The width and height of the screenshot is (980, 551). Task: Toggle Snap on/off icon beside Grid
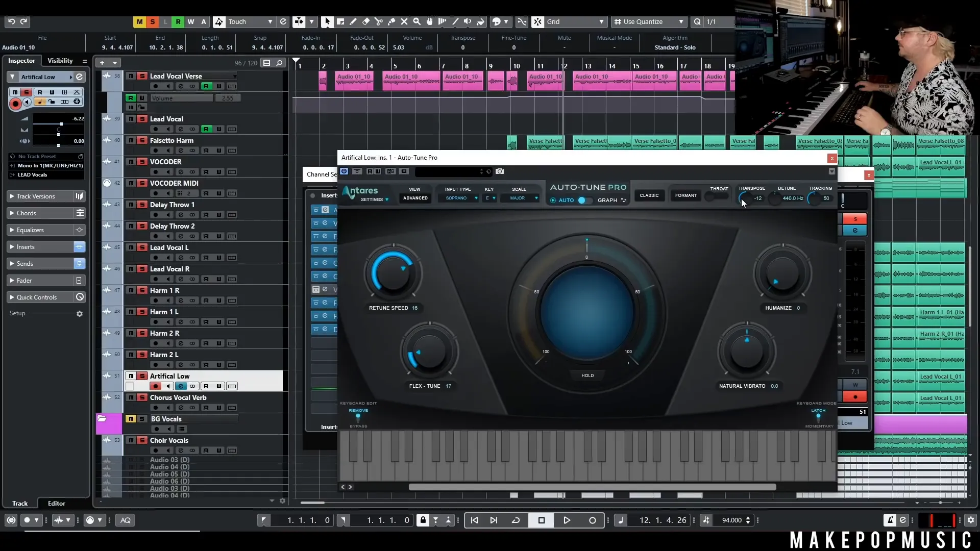click(537, 21)
